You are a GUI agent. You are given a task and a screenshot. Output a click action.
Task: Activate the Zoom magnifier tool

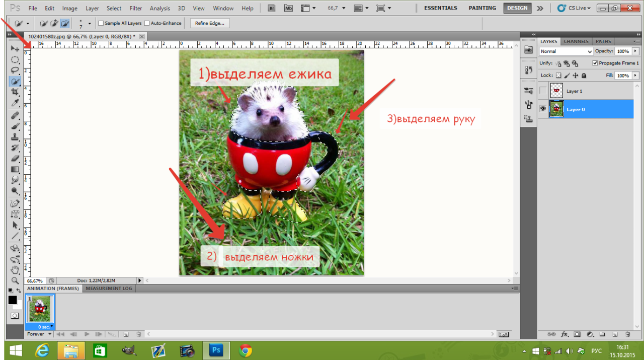15,280
